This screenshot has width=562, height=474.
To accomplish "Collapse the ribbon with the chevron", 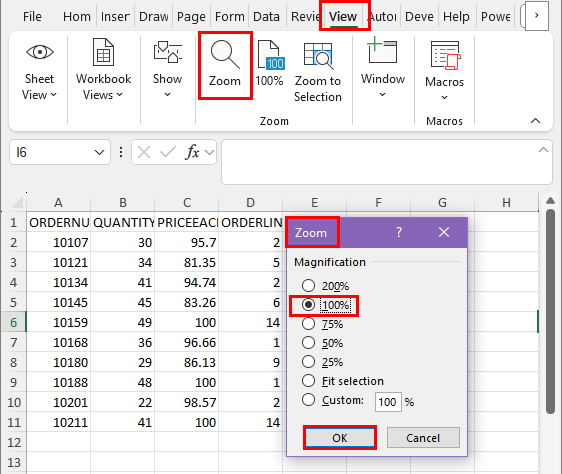I will click(x=535, y=121).
